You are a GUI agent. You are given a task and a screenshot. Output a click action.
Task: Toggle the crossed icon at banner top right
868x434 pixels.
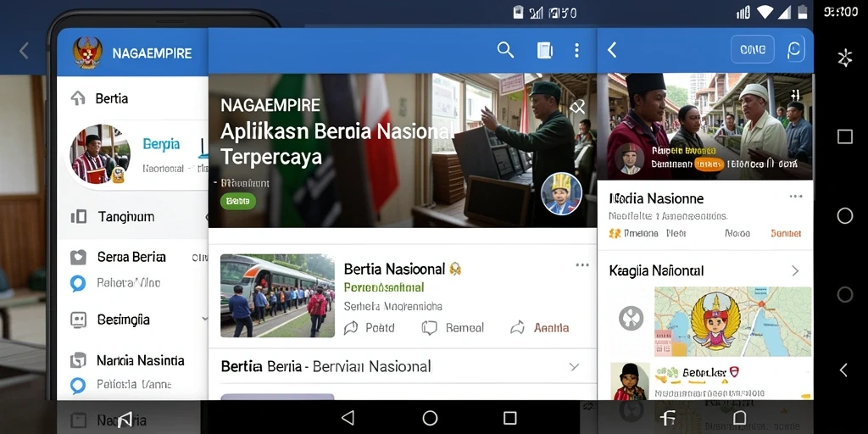click(577, 107)
